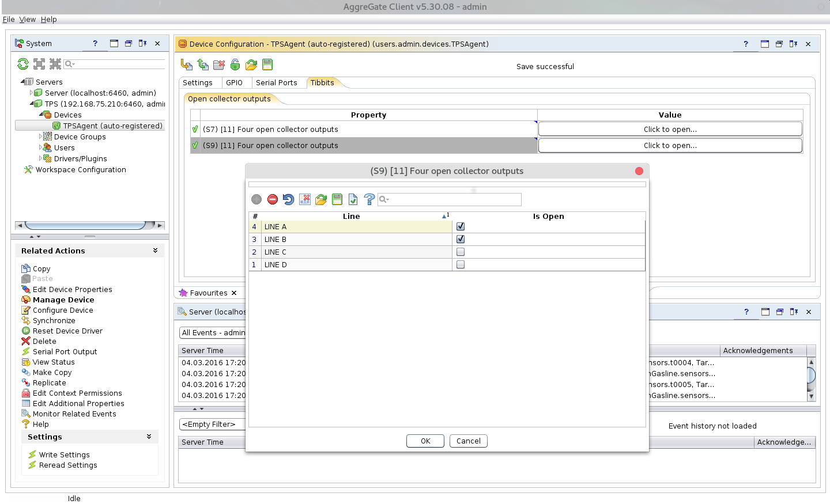Click the red remove-row icon in dialog toolbar
Viewport: 830px width, 504px height.
pyautogui.click(x=273, y=199)
